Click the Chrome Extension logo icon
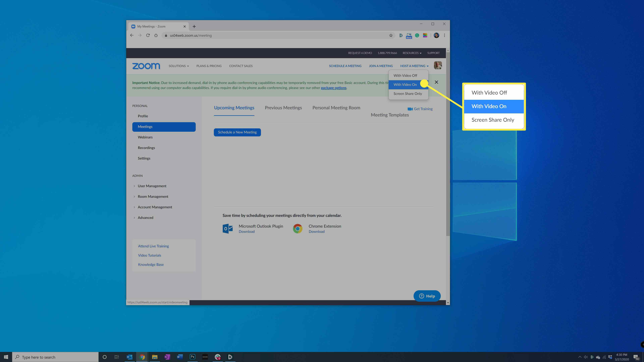This screenshot has height=362, width=644. 298,229
